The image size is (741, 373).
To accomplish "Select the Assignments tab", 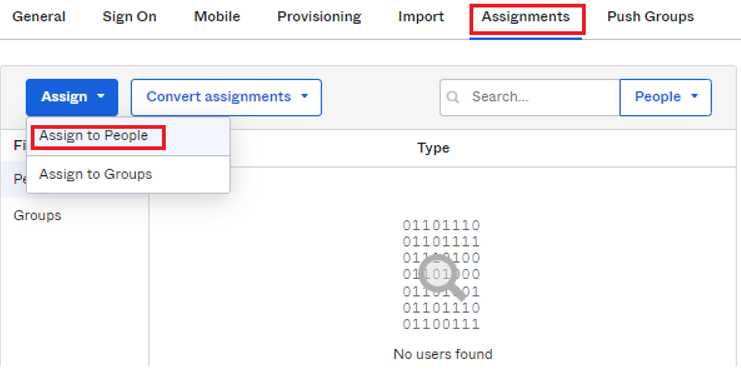I will pyautogui.click(x=526, y=17).
